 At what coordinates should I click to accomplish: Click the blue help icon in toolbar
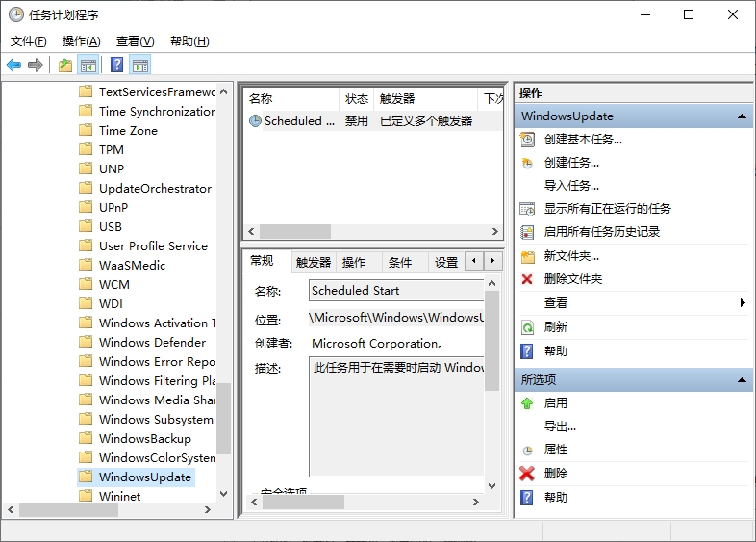point(116,65)
